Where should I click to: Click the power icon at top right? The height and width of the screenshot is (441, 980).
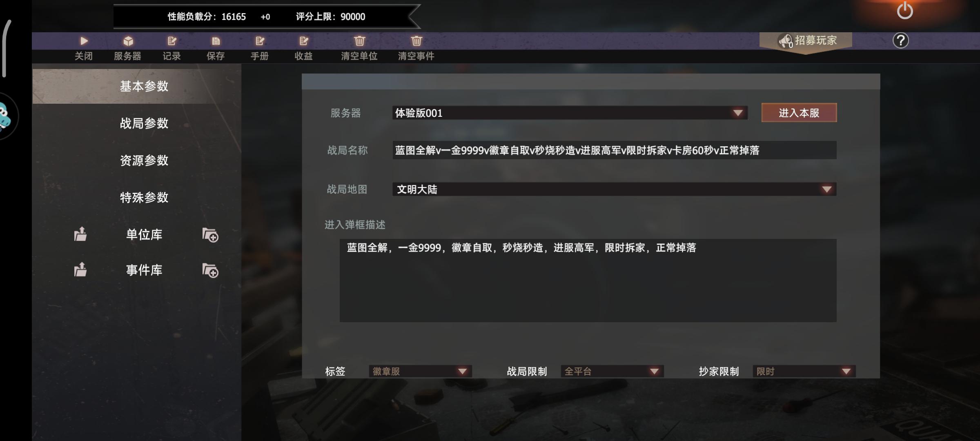click(905, 10)
